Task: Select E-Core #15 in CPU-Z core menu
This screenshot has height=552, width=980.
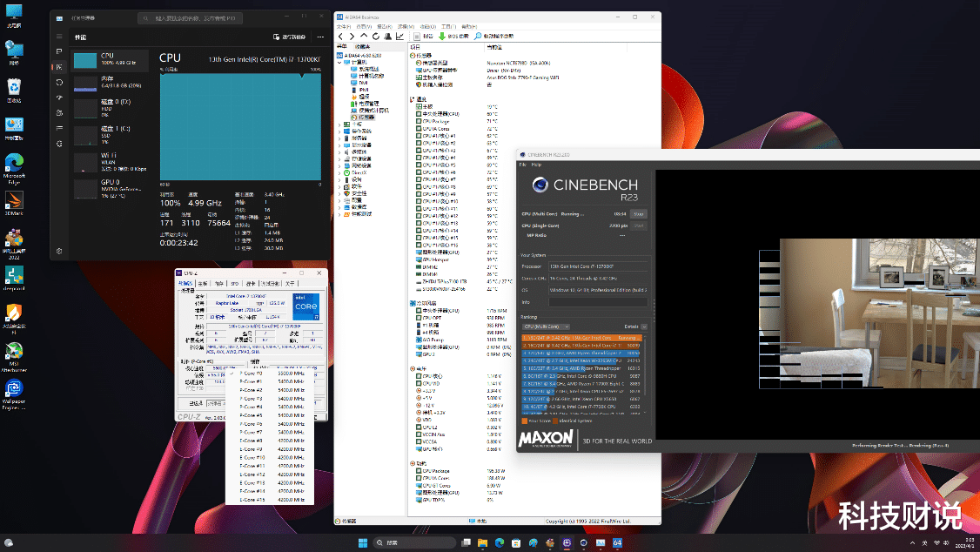Action: click(269, 500)
